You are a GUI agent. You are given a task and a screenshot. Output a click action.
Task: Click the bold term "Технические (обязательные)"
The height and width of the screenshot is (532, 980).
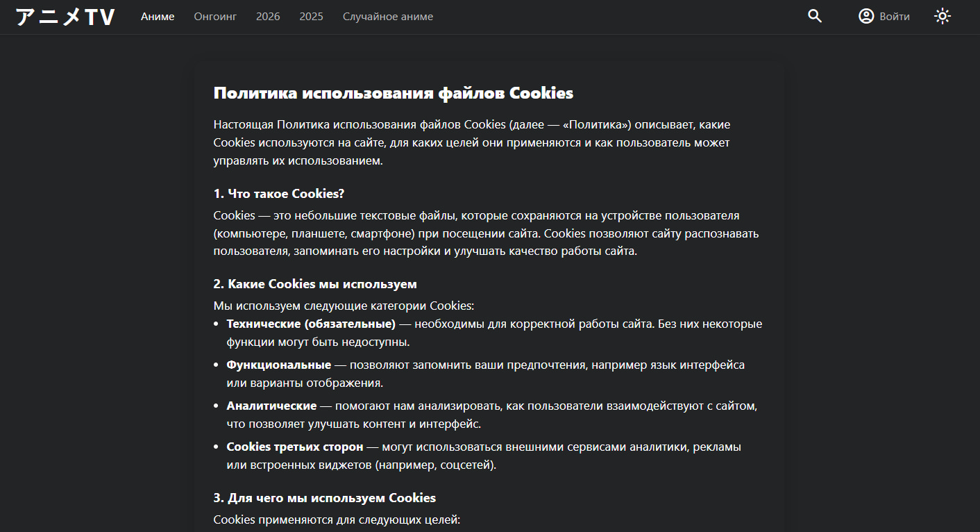[x=311, y=324]
